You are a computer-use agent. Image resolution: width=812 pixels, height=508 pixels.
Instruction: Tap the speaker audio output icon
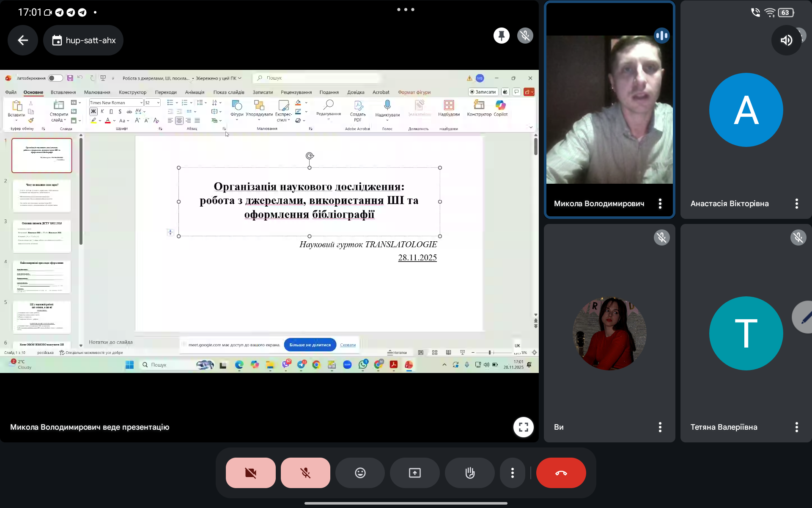click(x=786, y=40)
